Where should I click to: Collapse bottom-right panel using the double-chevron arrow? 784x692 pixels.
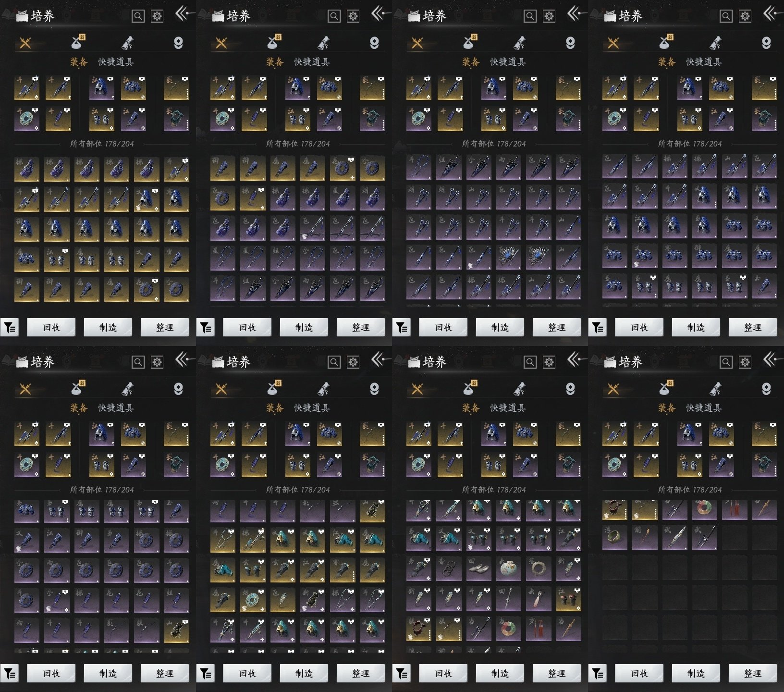(771, 359)
